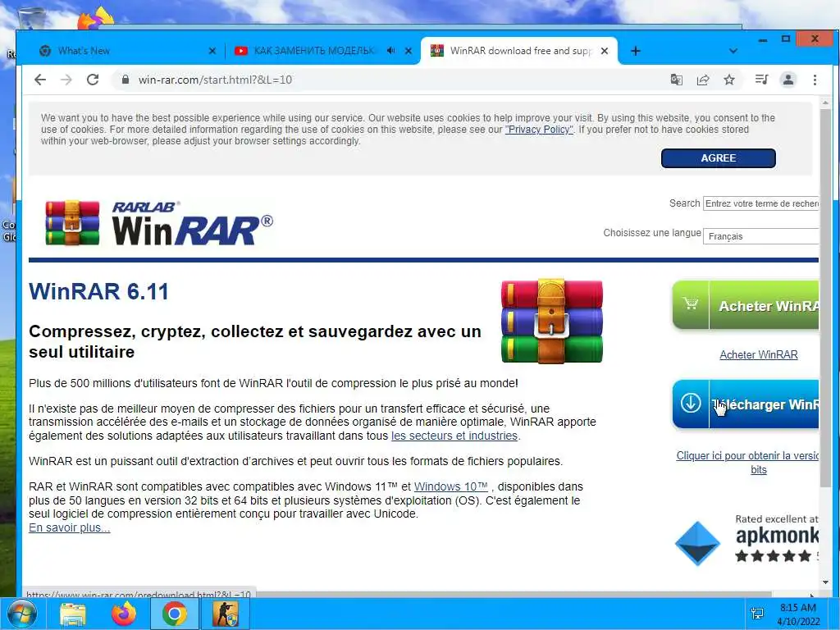Click the page scrollbar up arrow
840x630 pixels.
click(825, 103)
